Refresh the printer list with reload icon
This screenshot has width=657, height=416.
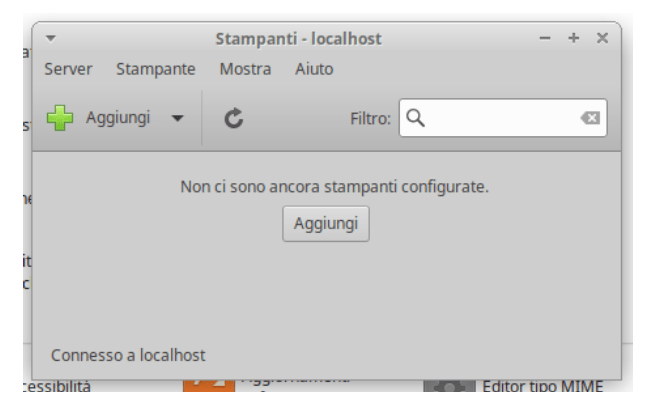(234, 118)
